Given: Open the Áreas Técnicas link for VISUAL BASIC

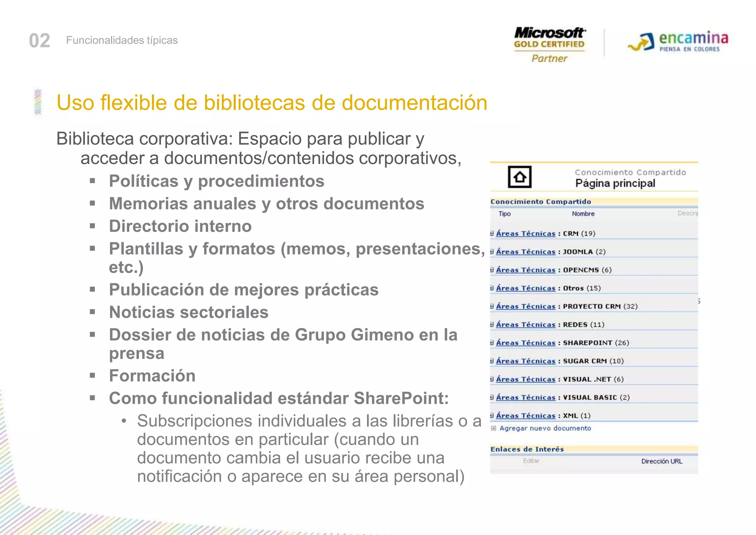Looking at the screenshot, I should click(x=526, y=397).
